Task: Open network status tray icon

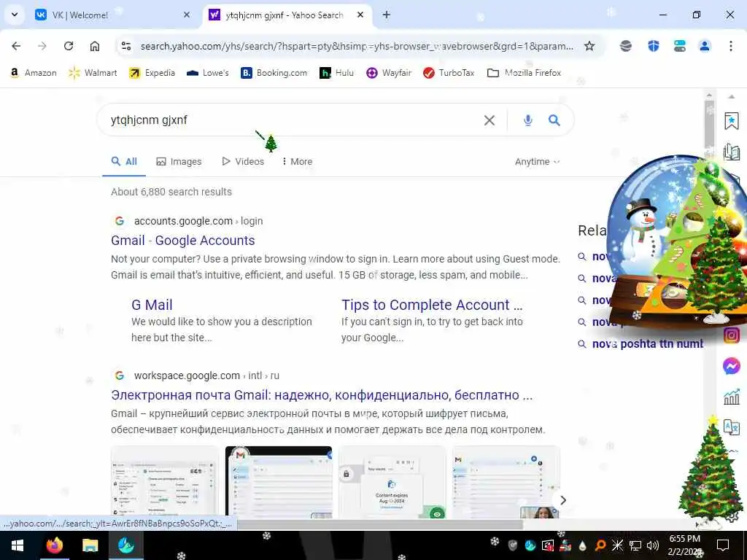Action: [635, 545]
